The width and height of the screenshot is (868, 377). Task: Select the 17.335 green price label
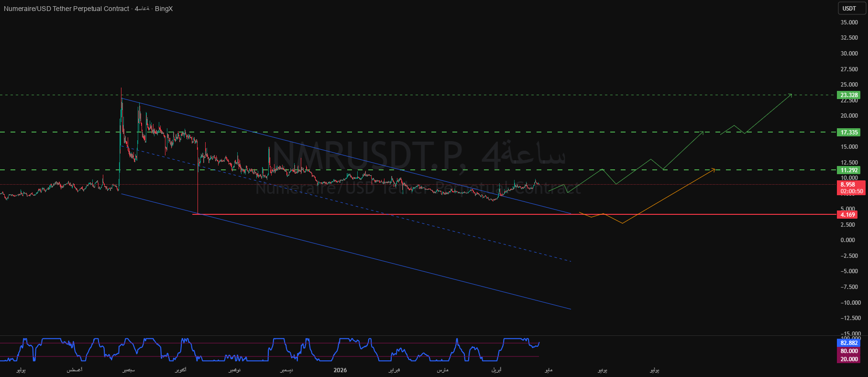(x=849, y=133)
